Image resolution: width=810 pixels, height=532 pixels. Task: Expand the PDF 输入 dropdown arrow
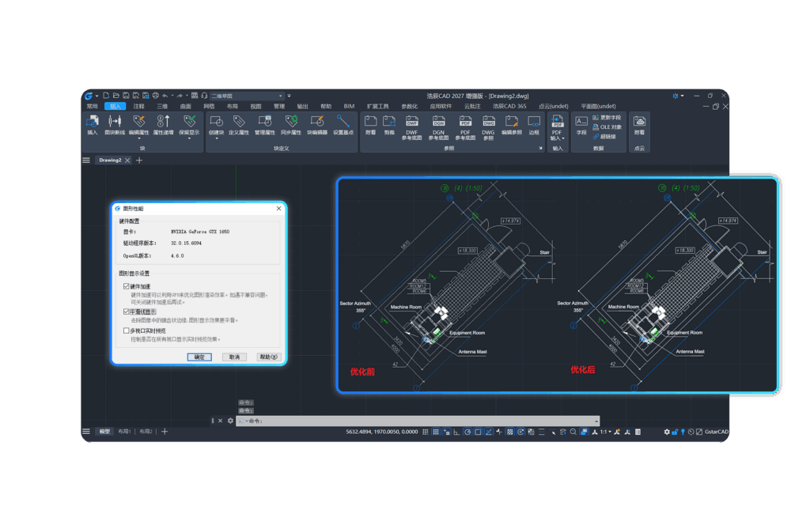coord(563,138)
